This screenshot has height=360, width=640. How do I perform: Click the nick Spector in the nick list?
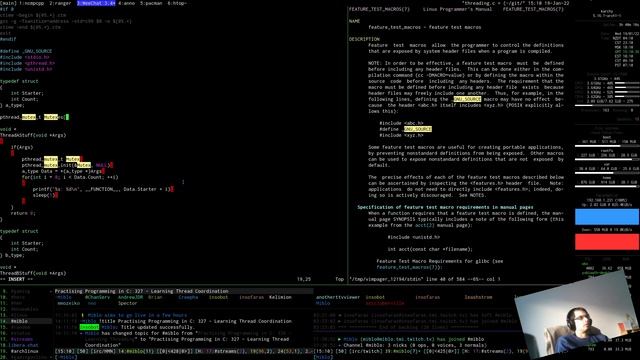click(127, 303)
